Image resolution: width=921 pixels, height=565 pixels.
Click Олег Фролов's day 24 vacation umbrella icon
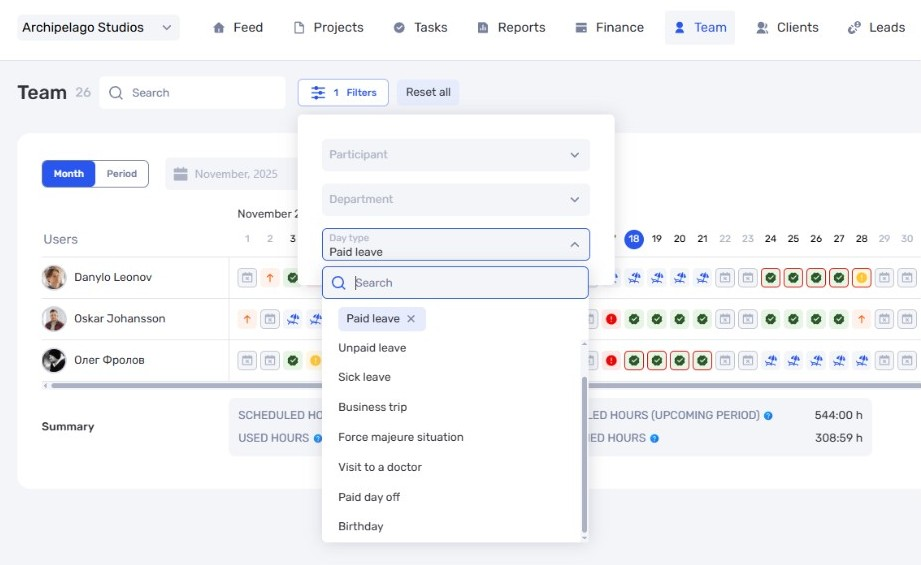point(771,360)
